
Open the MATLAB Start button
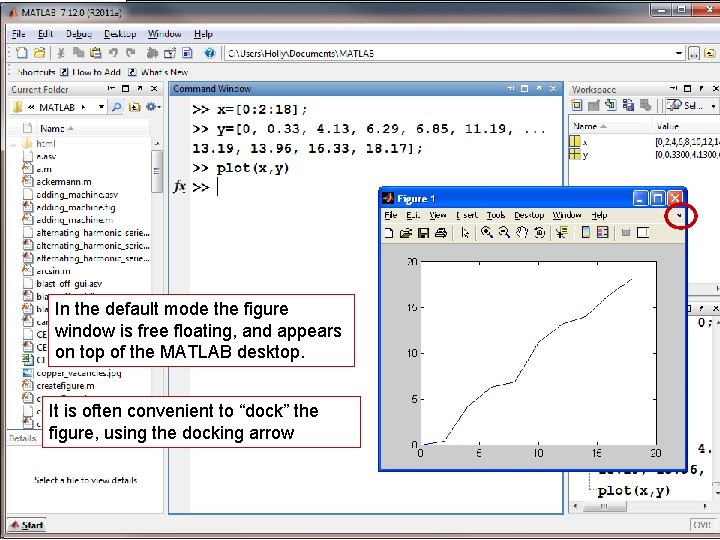tap(27, 525)
